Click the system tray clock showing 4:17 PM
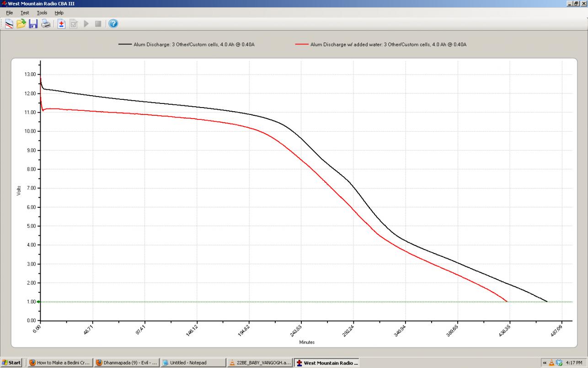The height and width of the screenshot is (368, 588). (x=574, y=363)
